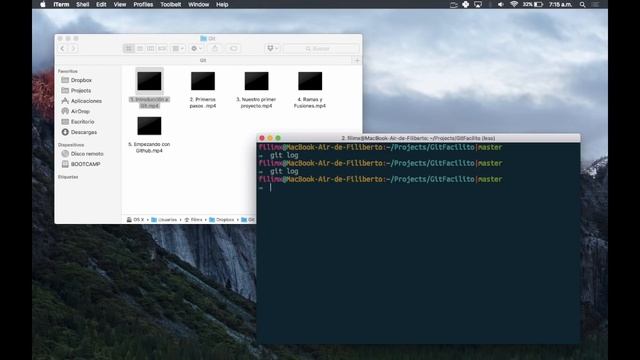Click Finder share button
Image resolution: width=640 pixels, height=360 pixels.
pos(215,49)
